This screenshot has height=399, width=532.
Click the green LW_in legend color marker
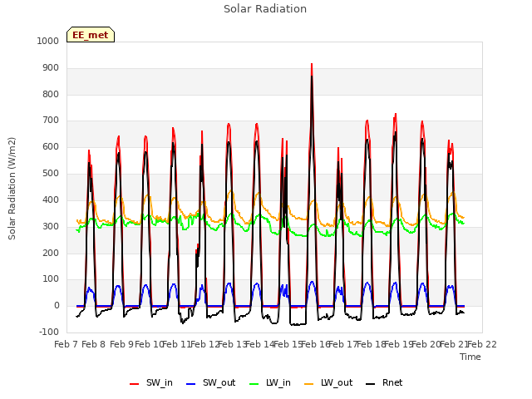[x=254, y=384]
